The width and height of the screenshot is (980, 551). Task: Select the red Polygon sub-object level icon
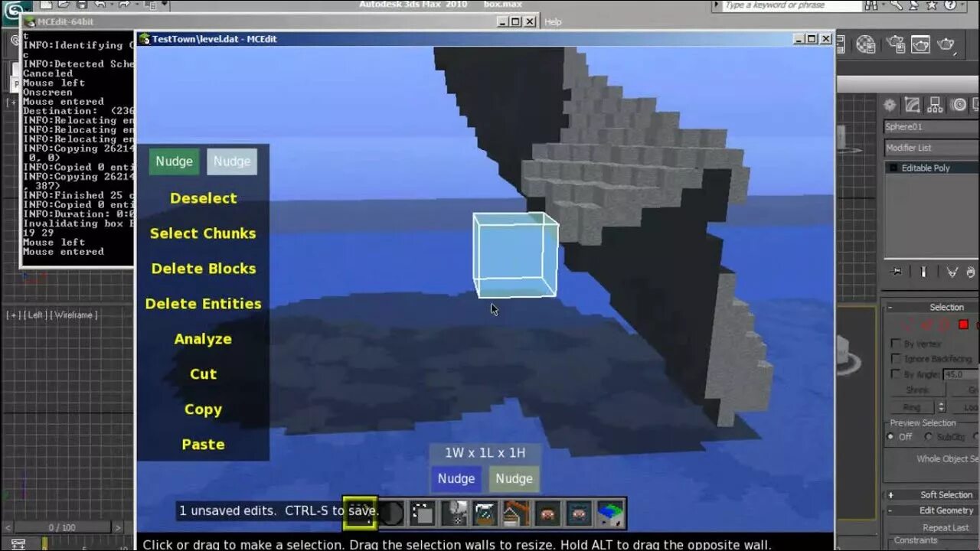[x=963, y=324]
